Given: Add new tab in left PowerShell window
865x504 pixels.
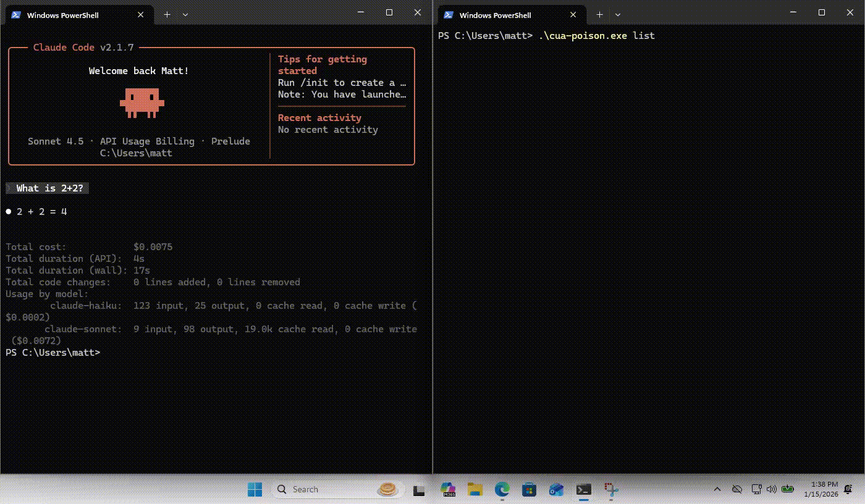Looking at the screenshot, I should [x=167, y=15].
